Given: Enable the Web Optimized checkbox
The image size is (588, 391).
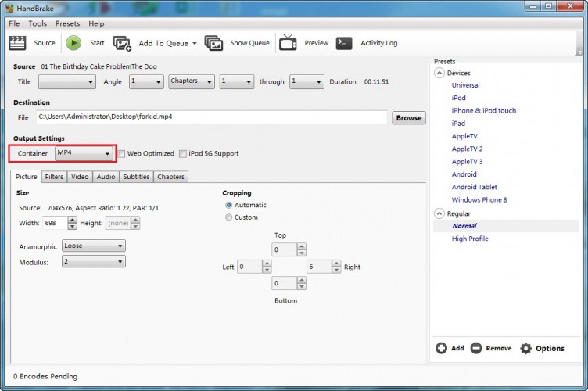Looking at the screenshot, I should click(121, 154).
